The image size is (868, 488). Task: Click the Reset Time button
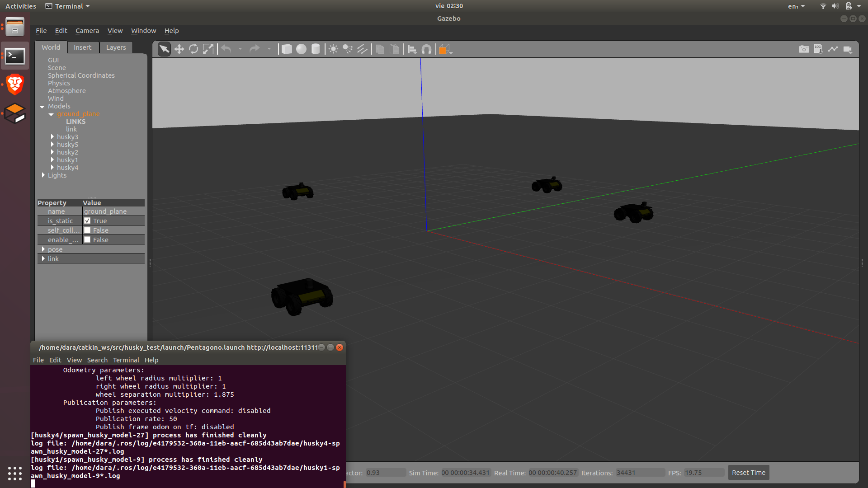pos(749,473)
